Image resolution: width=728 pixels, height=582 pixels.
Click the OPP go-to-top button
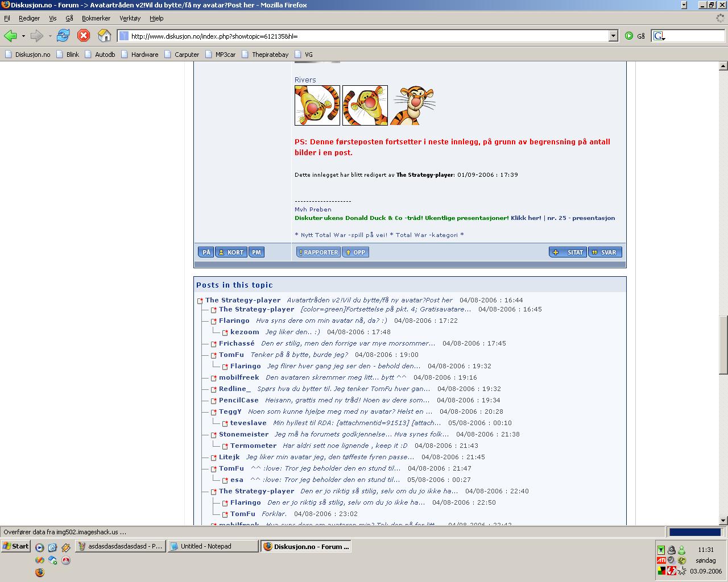355,252
